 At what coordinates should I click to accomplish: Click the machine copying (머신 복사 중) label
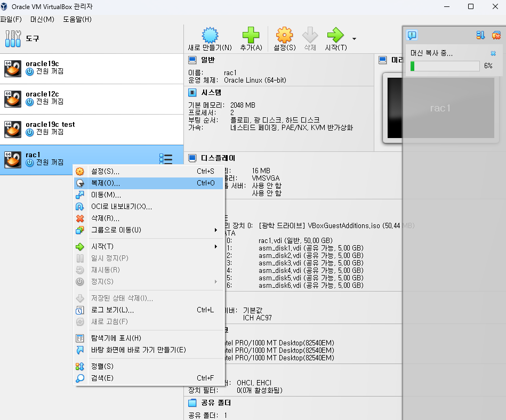point(431,53)
